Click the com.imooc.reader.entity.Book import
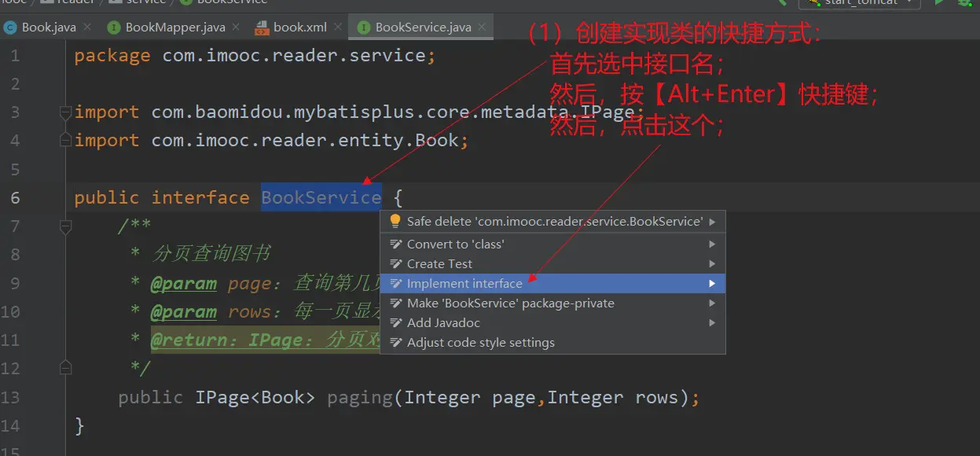The image size is (980, 456). coord(272,141)
